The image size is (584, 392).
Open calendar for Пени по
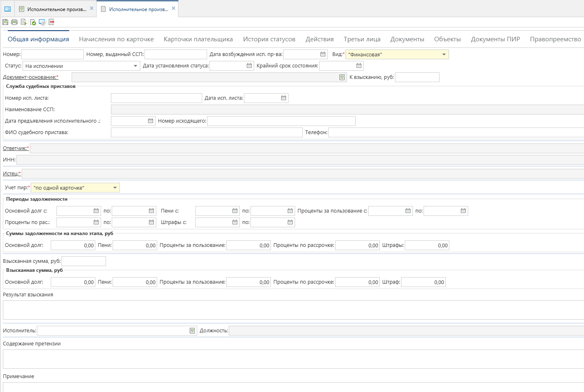(290, 211)
